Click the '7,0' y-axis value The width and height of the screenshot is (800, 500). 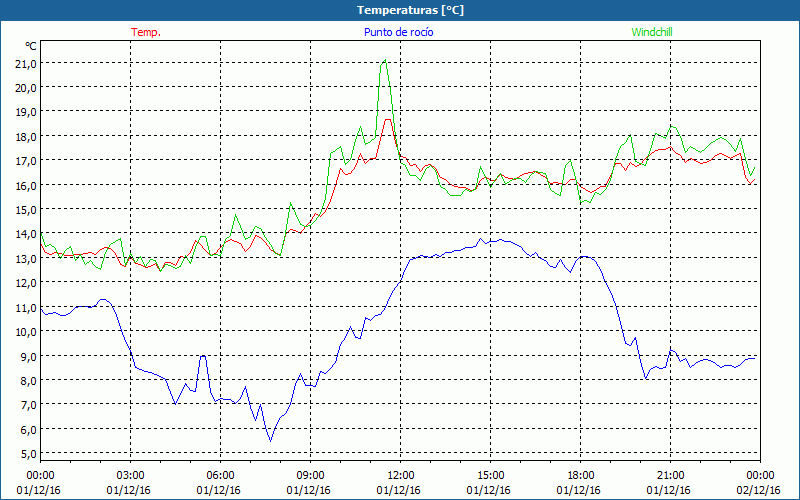coord(29,405)
